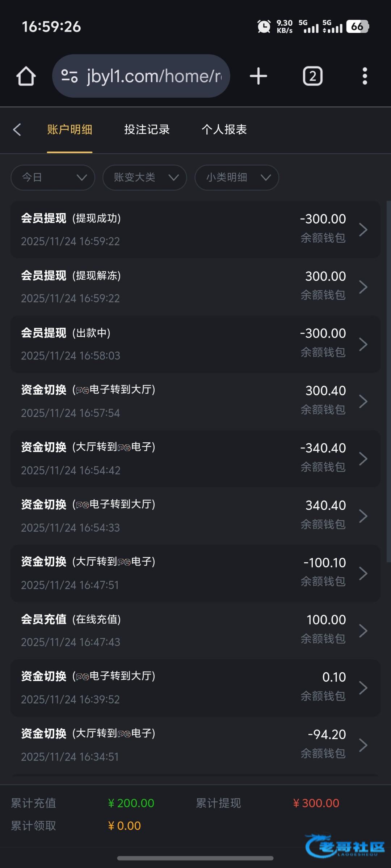391x868 pixels.
Task: Open a new tab with plus icon
Action: [258, 76]
